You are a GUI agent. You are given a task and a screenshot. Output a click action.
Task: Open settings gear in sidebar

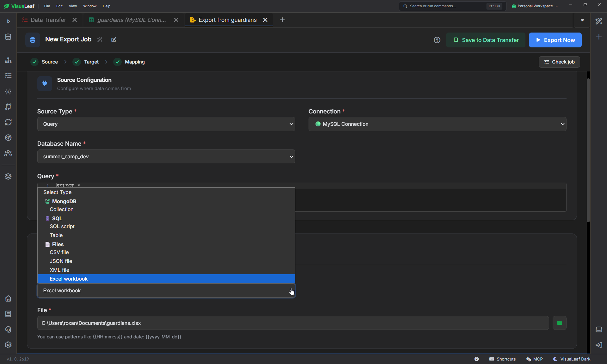point(8,345)
